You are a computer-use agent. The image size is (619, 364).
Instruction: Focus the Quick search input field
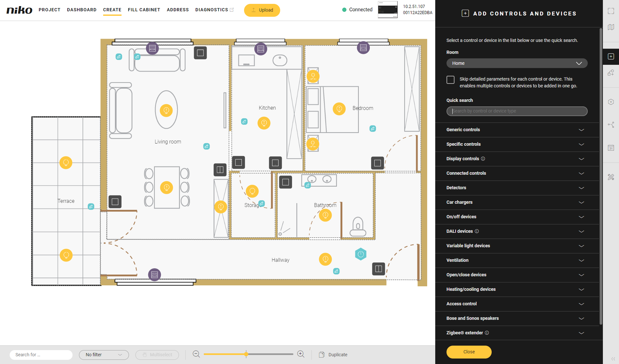(517, 111)
